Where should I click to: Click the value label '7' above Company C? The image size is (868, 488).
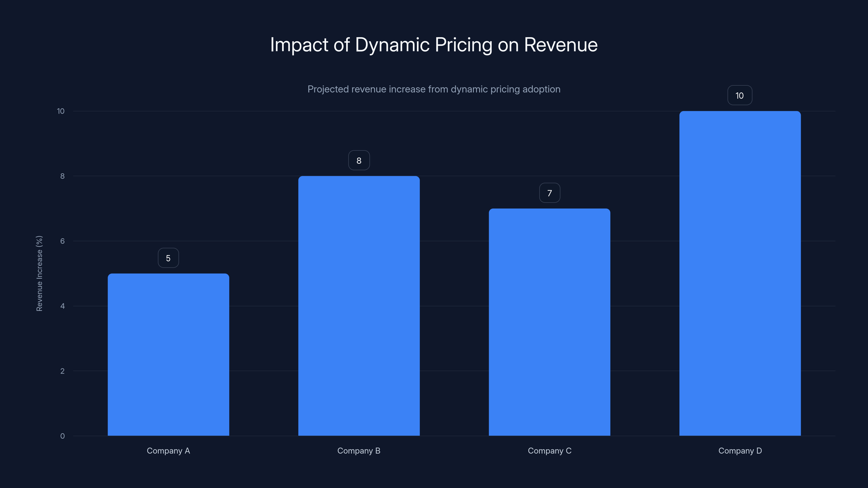(x=550, y=193)
